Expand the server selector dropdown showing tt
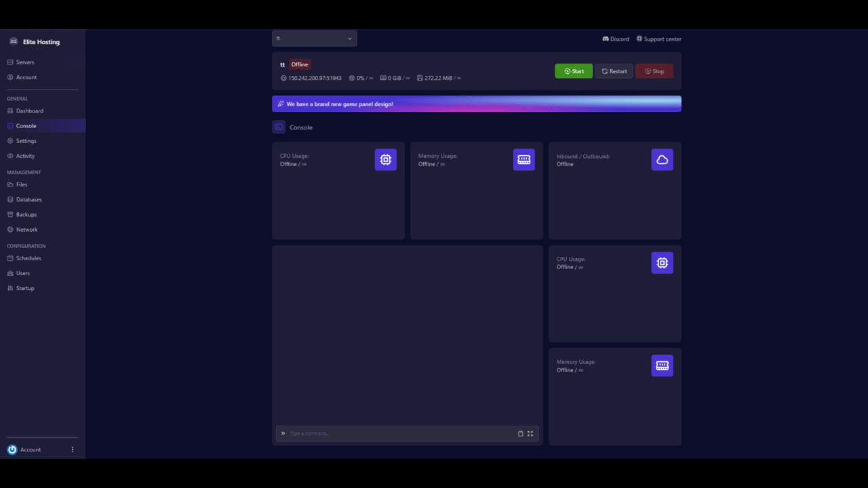The image size is (868, 488). tap(314, 39)
